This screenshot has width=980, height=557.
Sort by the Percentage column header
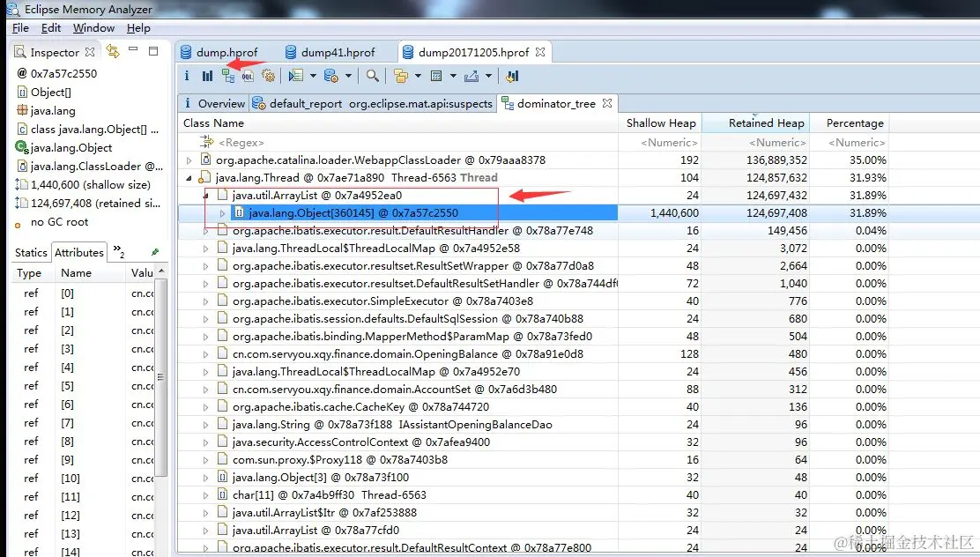click(850, 123)
